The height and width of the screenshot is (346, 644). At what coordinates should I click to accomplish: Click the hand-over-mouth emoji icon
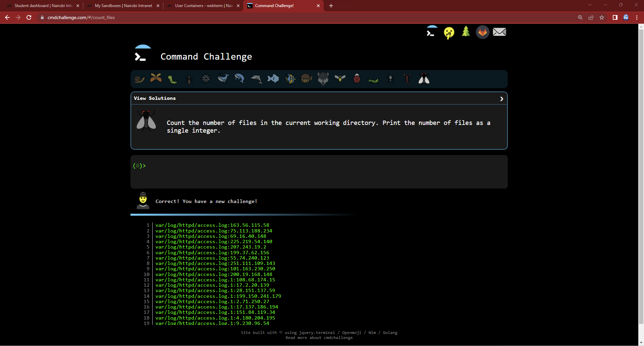click(x=449, y=32)
